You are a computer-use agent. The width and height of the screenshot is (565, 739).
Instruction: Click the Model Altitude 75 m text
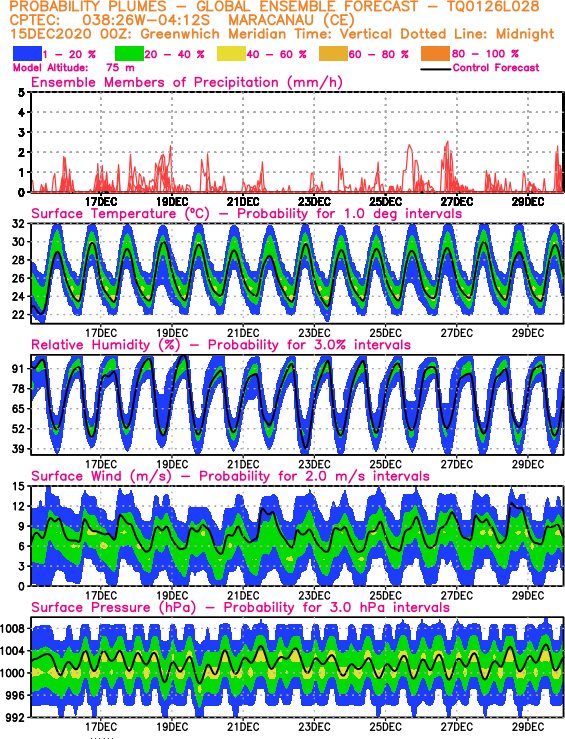74,68
